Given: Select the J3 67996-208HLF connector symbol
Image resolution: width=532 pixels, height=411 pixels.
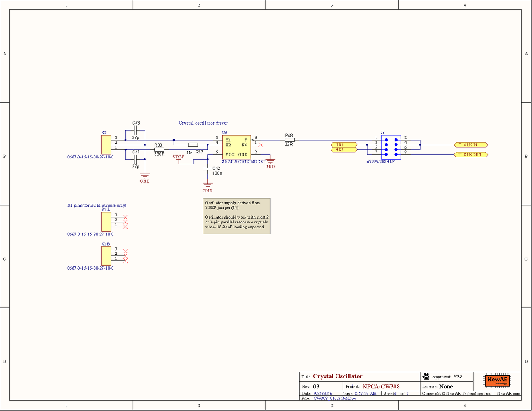Looking at the screenshot, I should pyautogui.click(x=390, y=147).
